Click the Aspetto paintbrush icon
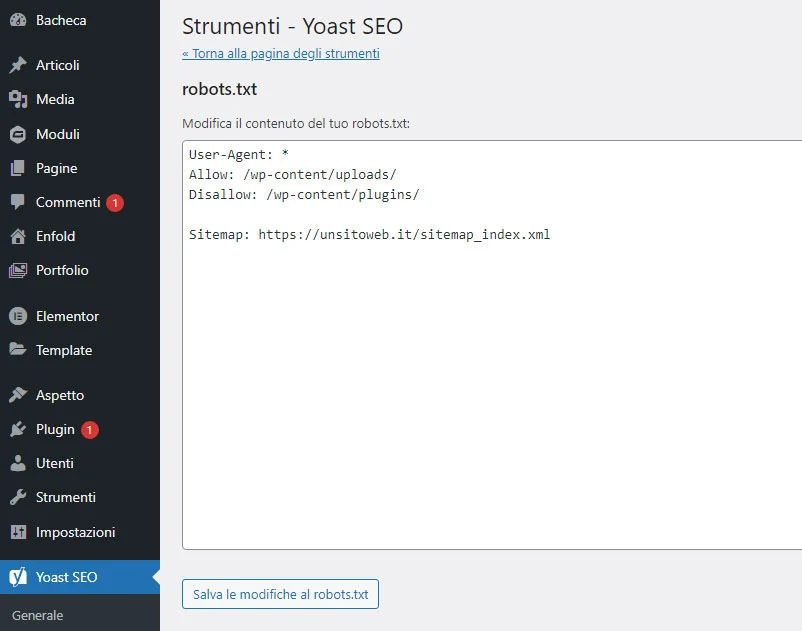The image size is (802, 631). click(x=18, y=395)
